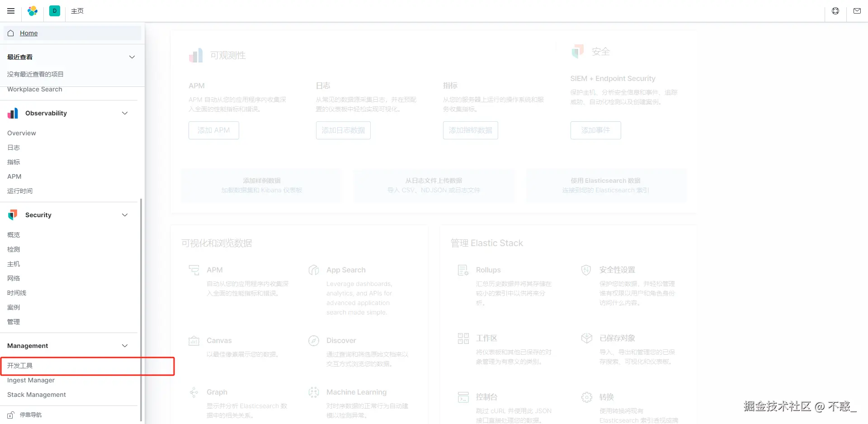Click the Security shield icon in sidebar

(x=13, y=215)
